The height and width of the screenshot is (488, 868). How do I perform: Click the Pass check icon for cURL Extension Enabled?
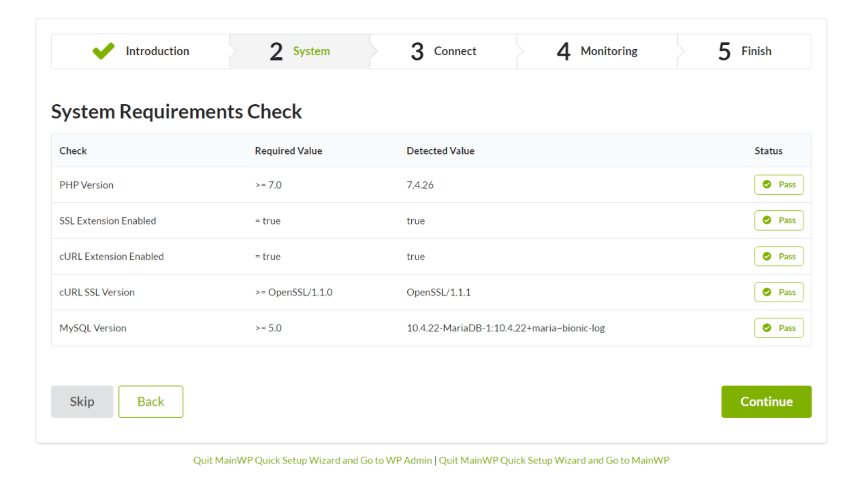(x=767, y=257)
